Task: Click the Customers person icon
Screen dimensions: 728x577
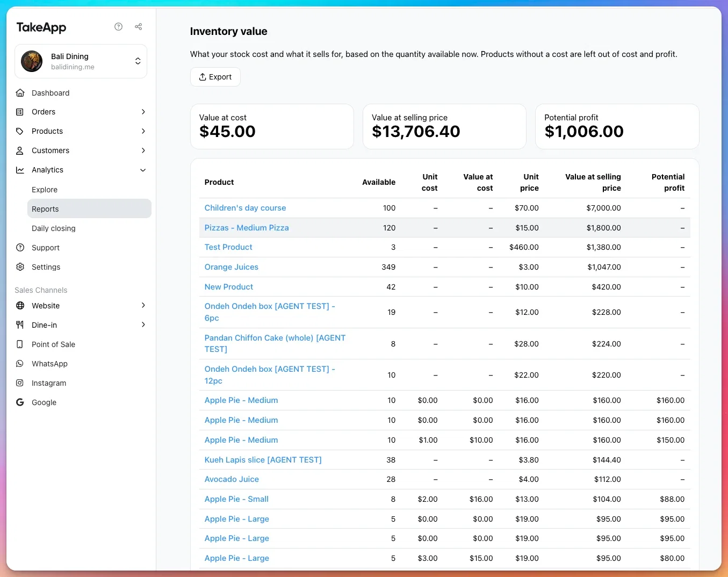Action: [x=20, y=151]
